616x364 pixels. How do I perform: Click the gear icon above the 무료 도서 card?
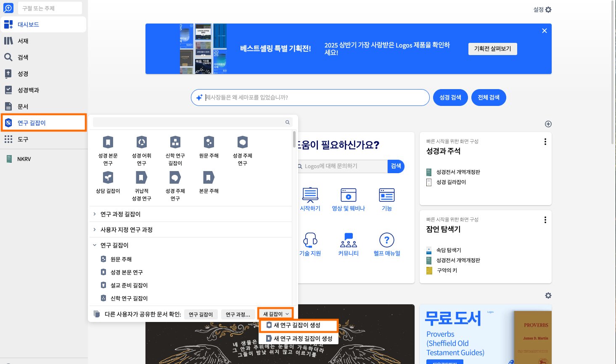point(548,295)
